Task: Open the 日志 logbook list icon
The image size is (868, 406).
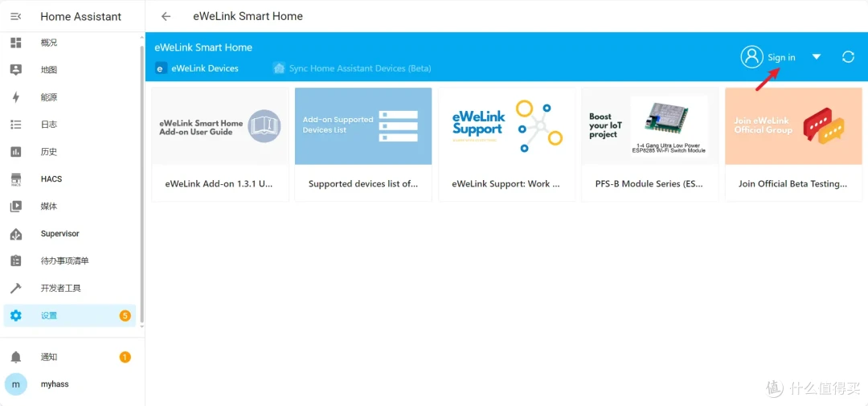Action: pos(16,125)
